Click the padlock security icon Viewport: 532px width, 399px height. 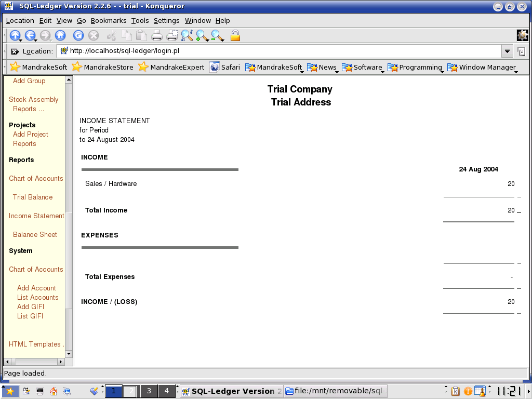[x=235, y=35]
